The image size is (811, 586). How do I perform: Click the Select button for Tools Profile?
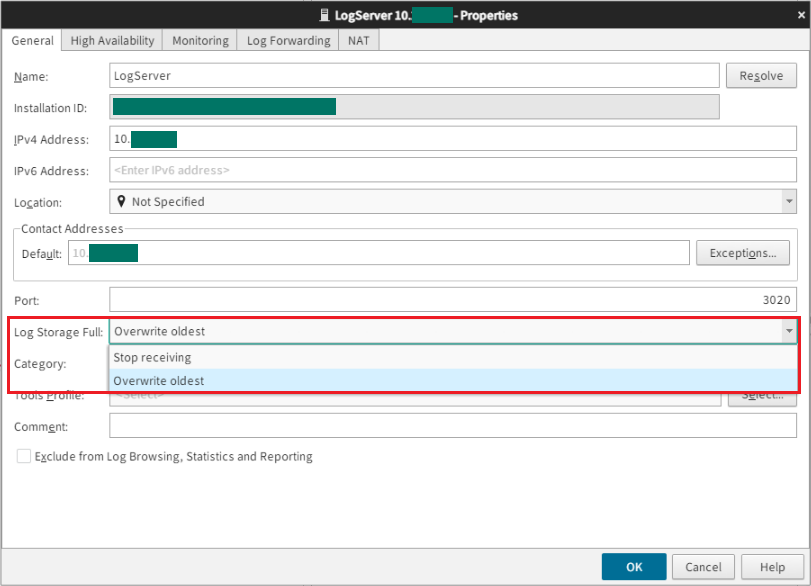[x=761, y=395]
